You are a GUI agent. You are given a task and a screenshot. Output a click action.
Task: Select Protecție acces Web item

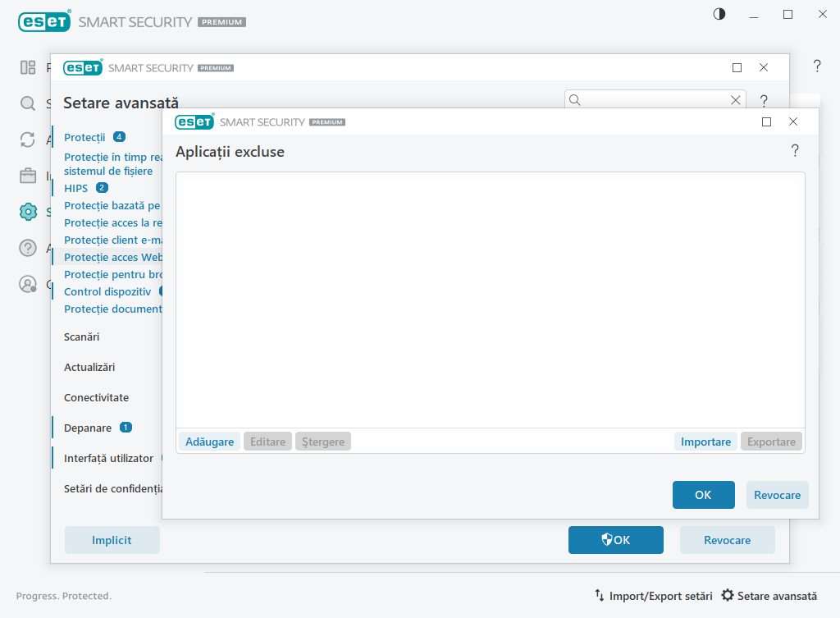click(x=113, y=257)
